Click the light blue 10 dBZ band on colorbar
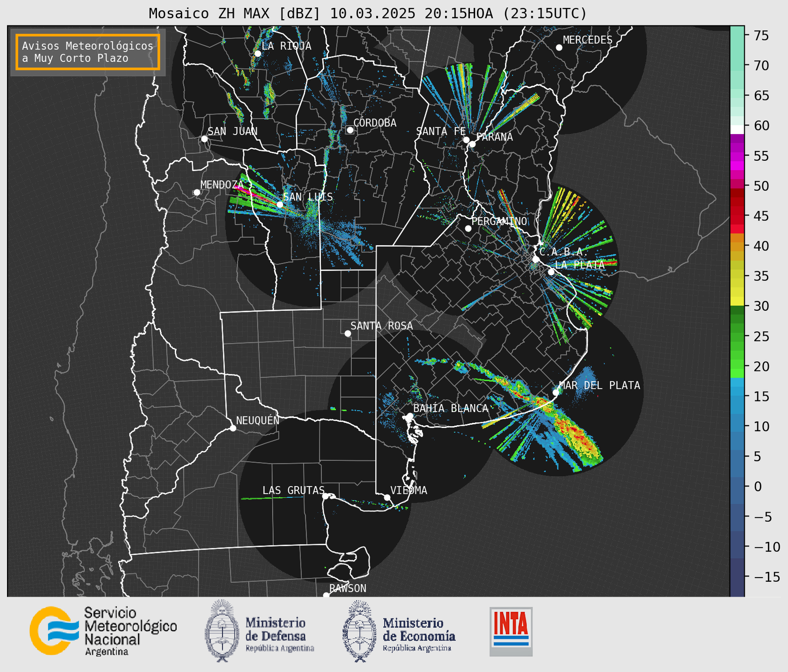This screenshot has width=788, height=672. [737, 426]
